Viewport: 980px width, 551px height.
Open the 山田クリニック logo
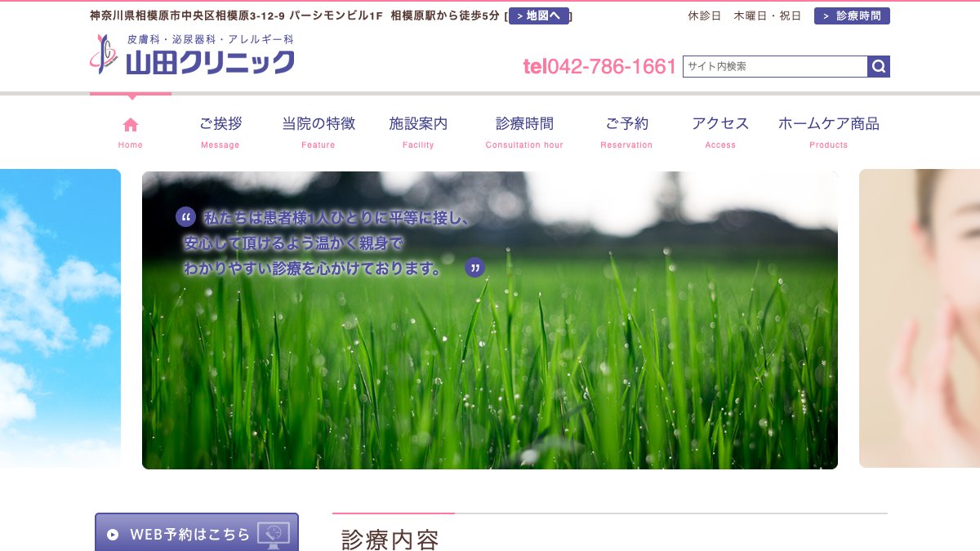click(193, 55)
